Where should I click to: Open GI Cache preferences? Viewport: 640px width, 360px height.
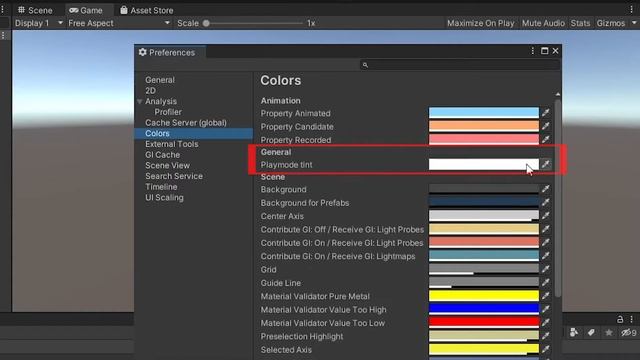coord(162,155)
